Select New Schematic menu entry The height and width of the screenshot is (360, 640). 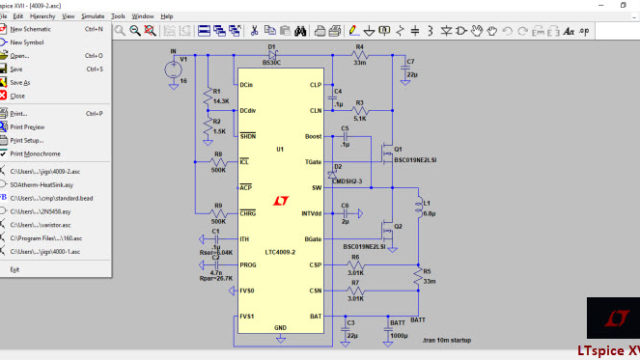[x=30, y=29]
